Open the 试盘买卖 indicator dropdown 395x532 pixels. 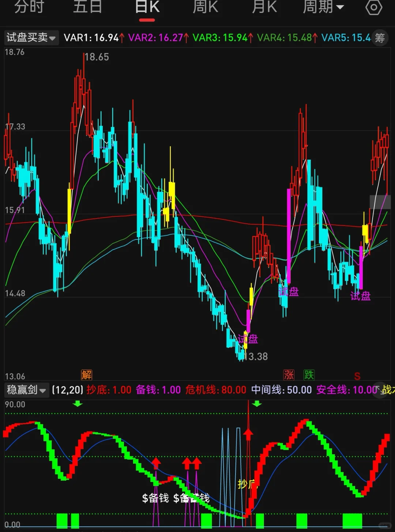click(31, 37)
